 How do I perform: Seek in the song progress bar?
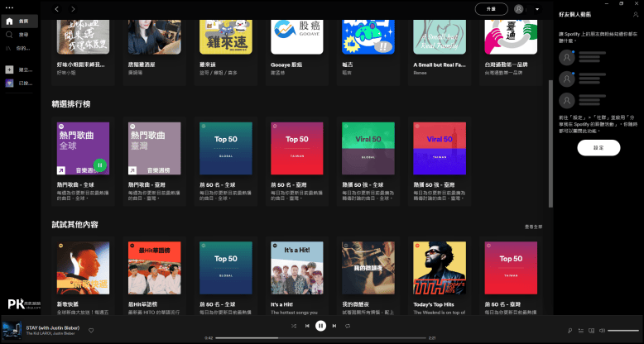pos(320,338)
